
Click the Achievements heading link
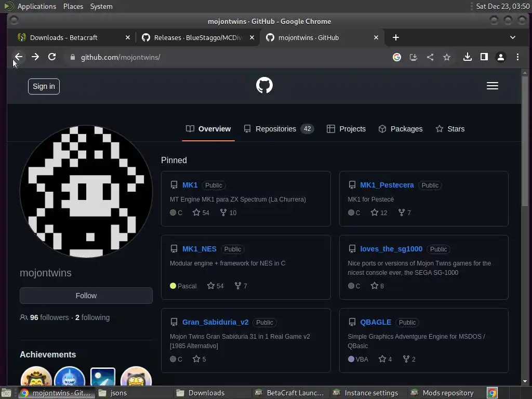48,354
